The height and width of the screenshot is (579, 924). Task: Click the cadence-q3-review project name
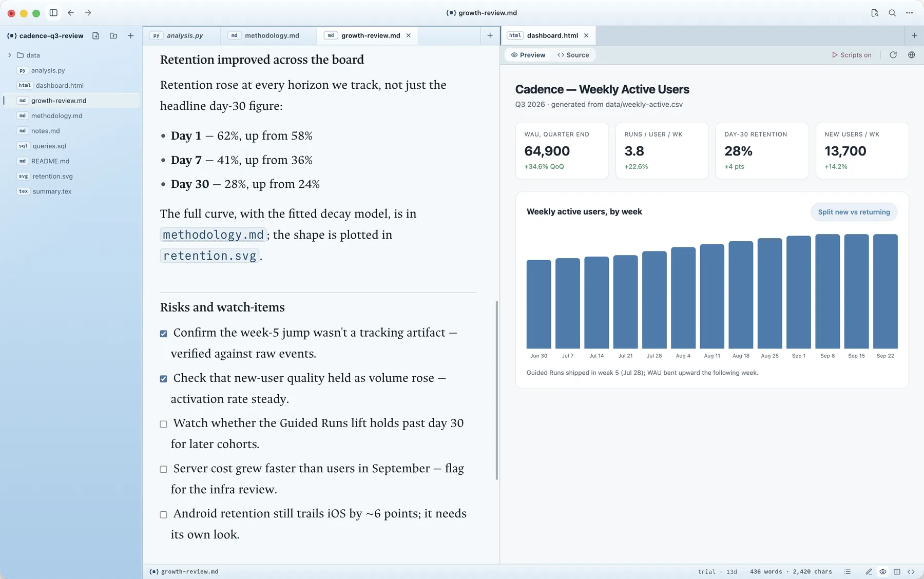(51, 35)
